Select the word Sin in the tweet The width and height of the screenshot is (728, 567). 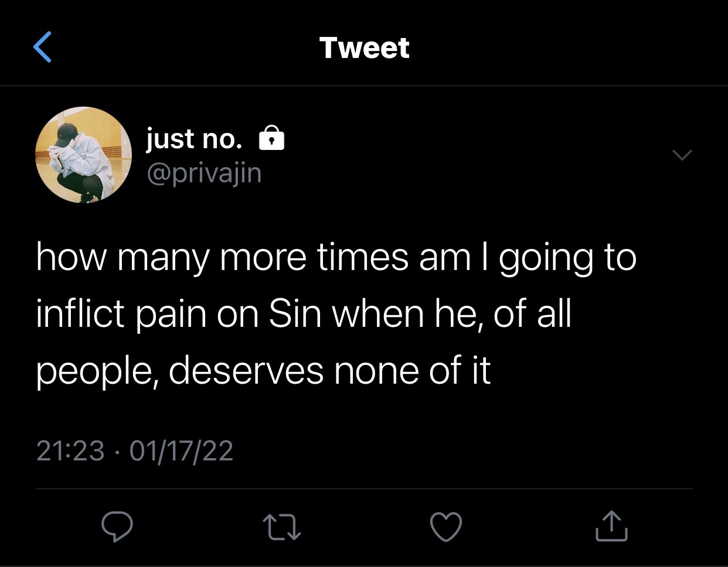pyautogui.click(x=295, y=315)
